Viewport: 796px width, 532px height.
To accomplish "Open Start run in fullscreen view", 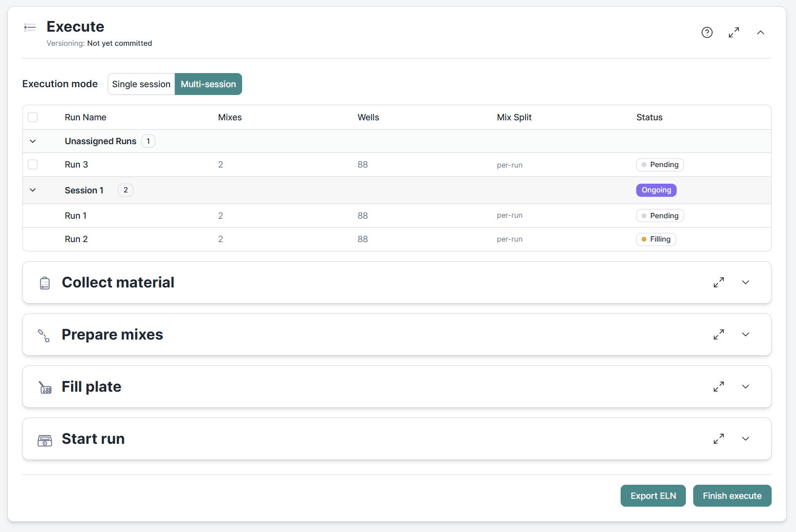I will (x=719, y=438).
